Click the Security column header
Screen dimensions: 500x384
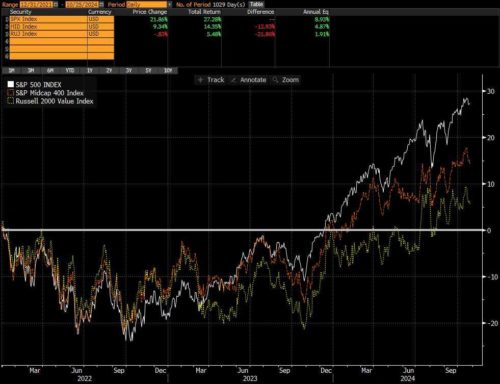pos(20,12)
